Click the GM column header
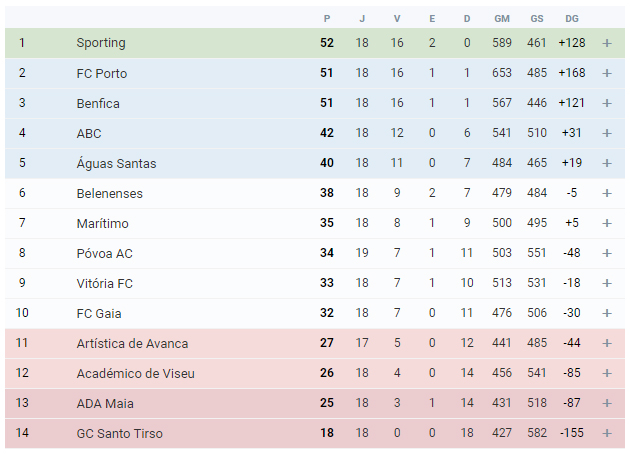Viewport: 630px width, 454px height. (502, 18)
